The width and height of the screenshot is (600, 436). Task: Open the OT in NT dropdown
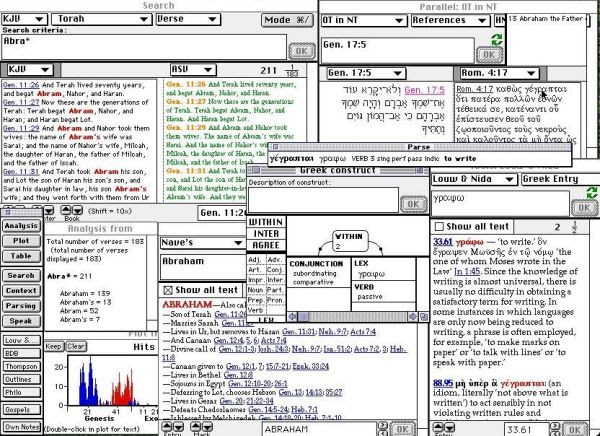363,20
